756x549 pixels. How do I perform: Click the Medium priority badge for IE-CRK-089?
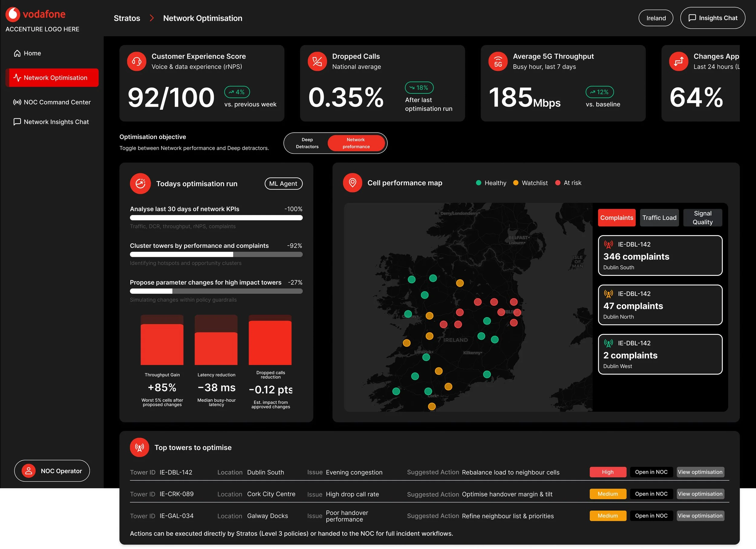[x=608, y=494]
